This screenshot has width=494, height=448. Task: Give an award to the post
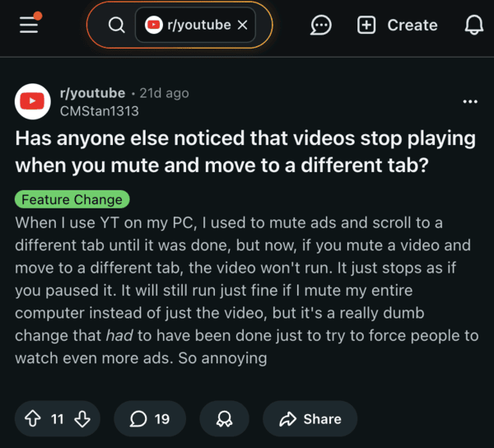pos(224,419)
